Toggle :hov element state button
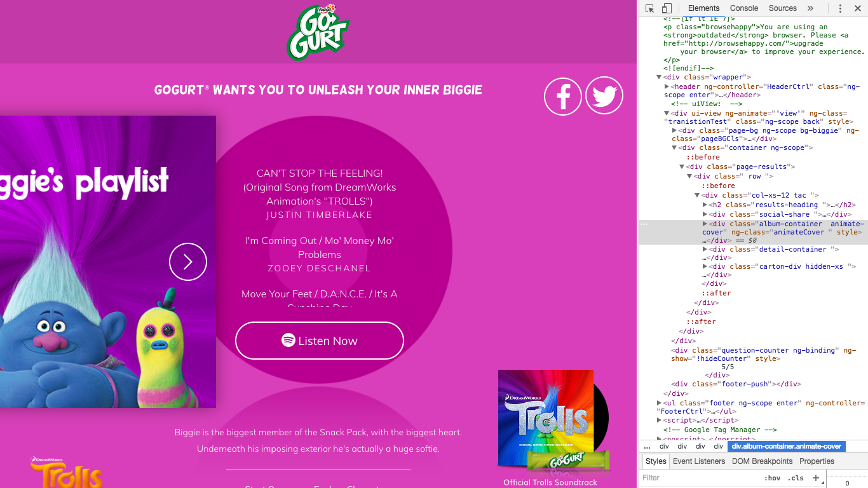 tap(773, 478)
